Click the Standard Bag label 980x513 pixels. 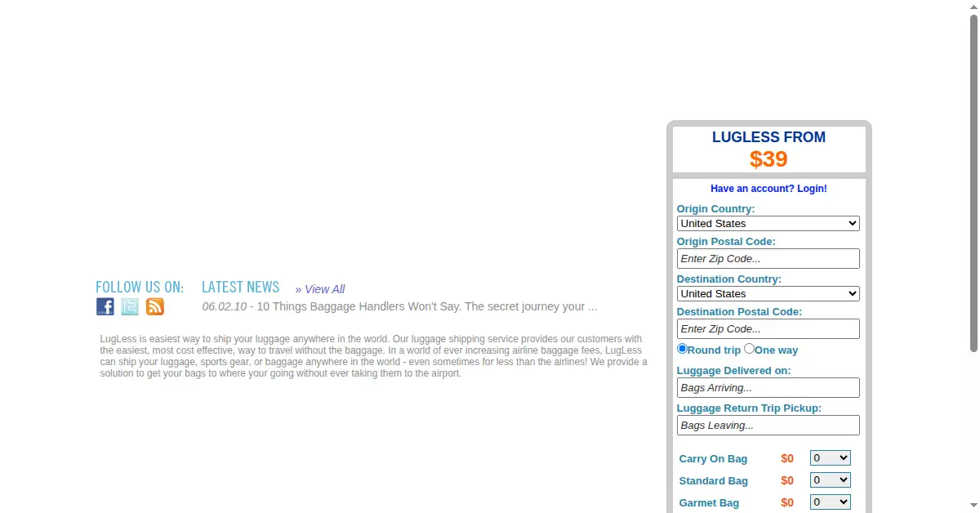pos(714,481)
